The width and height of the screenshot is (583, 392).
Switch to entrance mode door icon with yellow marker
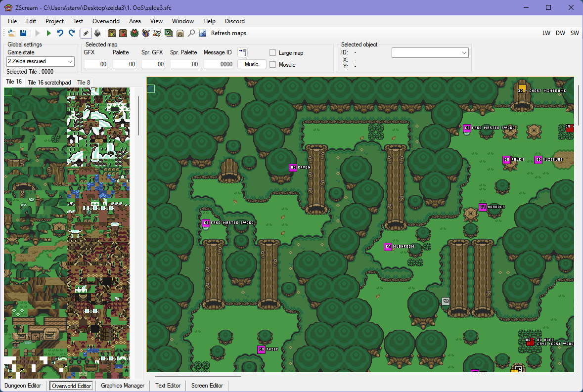tap(112, 33)
